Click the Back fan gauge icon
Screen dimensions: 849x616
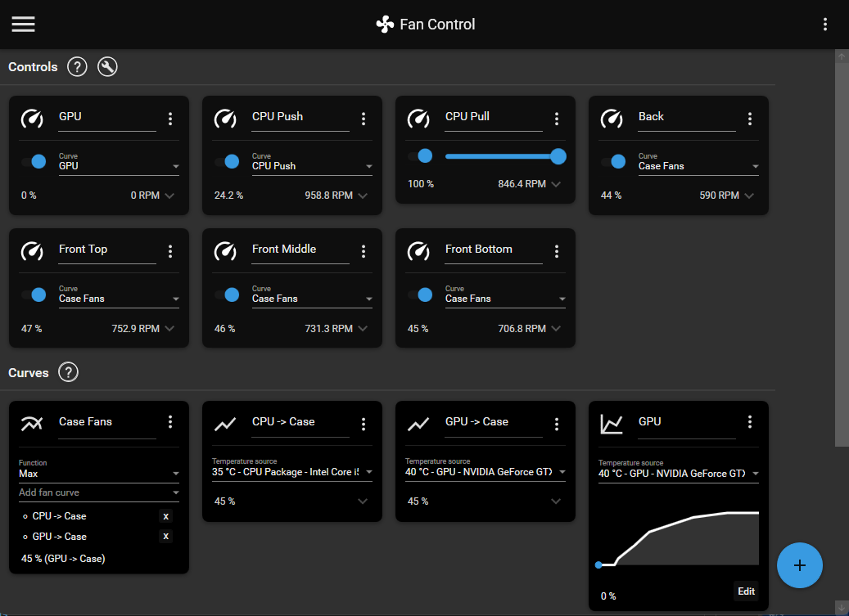612,119
